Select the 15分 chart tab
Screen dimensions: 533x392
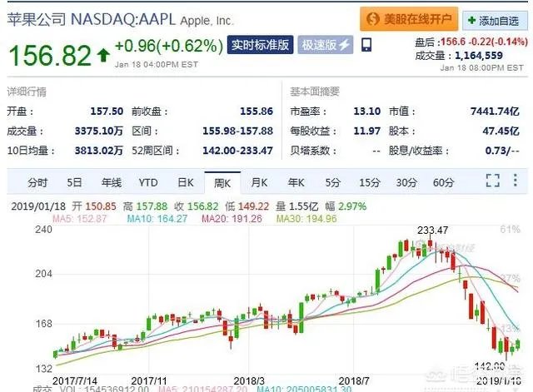370,183
